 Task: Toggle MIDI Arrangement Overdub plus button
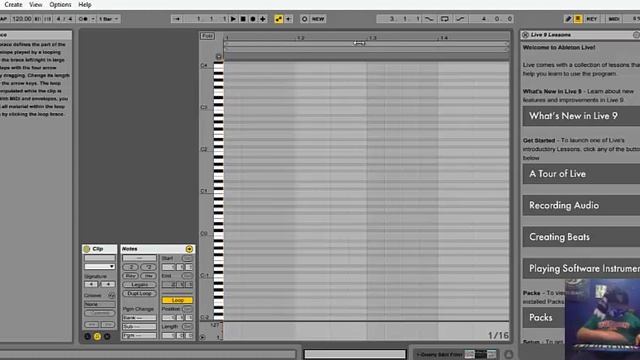tap(262, 19)
